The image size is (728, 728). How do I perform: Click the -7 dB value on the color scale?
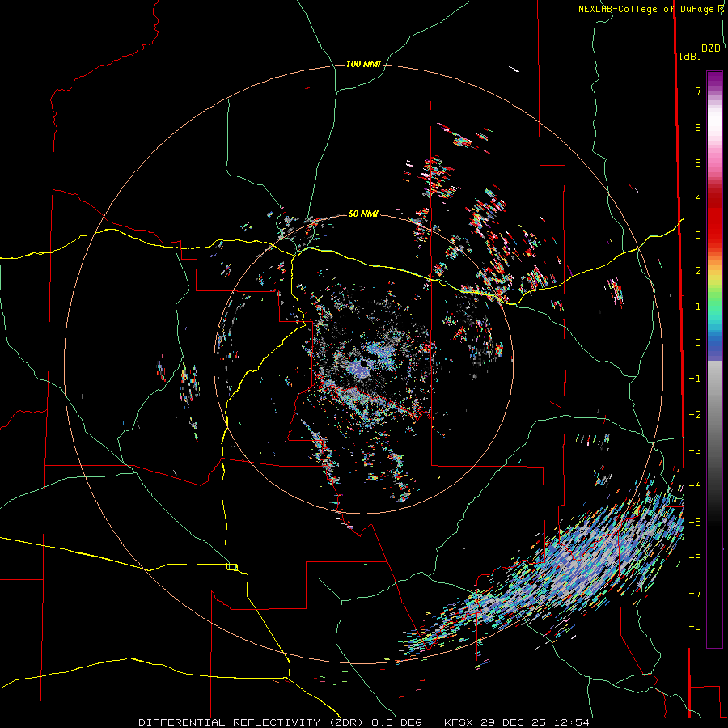pyautogui.click(x=695, y=594)
